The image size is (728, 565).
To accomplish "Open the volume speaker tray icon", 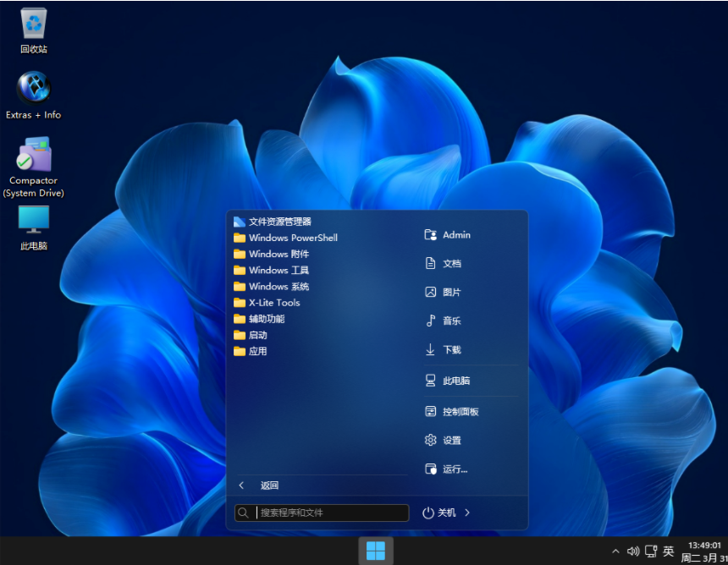I will [x=633, y=551].
